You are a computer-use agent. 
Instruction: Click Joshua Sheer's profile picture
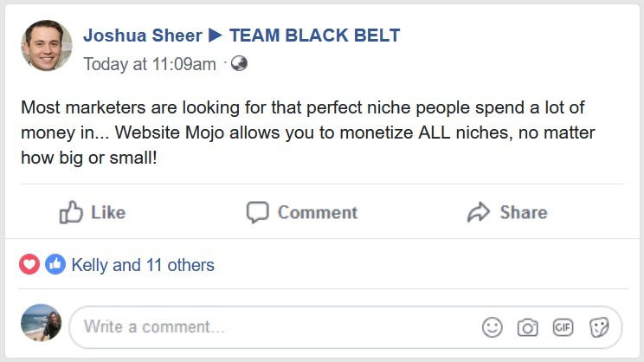(x=46, y=45)
